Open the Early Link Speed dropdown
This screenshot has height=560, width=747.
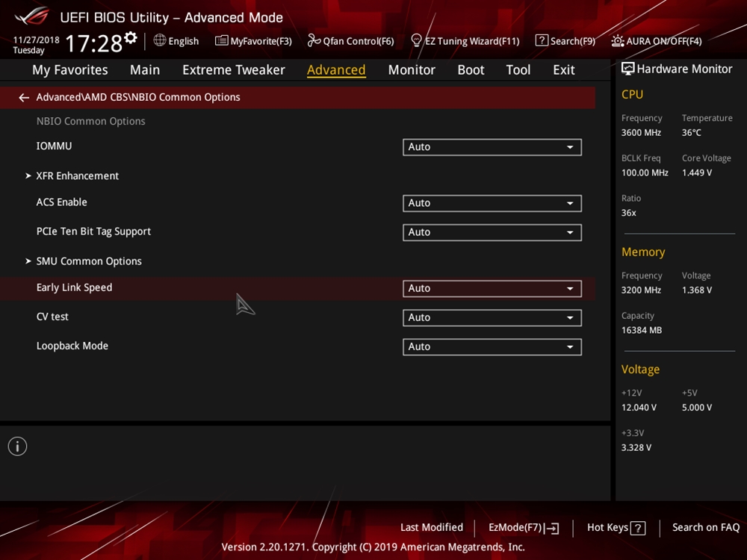[492, 288]
